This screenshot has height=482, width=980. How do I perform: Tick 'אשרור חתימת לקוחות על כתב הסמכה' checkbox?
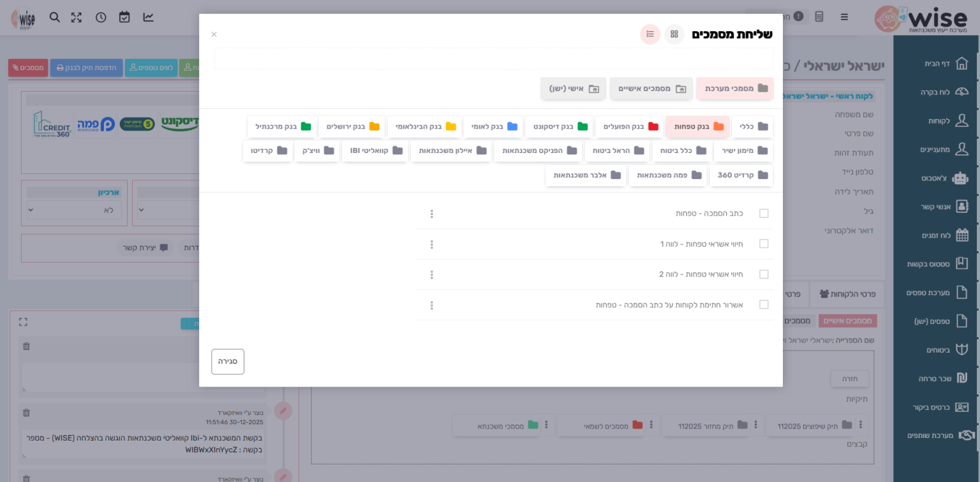764,305
